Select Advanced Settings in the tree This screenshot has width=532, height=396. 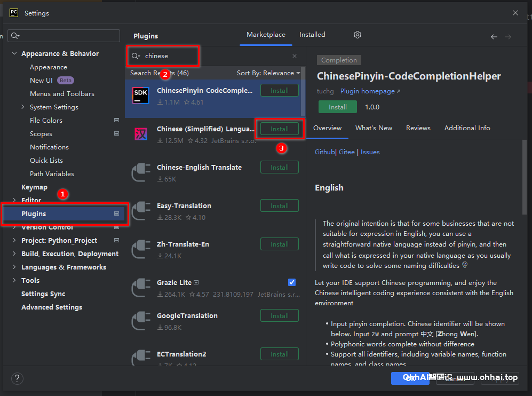tap(52, 307)
